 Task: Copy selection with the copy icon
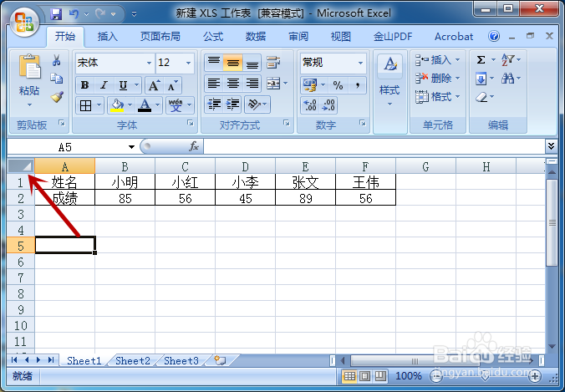(x=57, y=79)
